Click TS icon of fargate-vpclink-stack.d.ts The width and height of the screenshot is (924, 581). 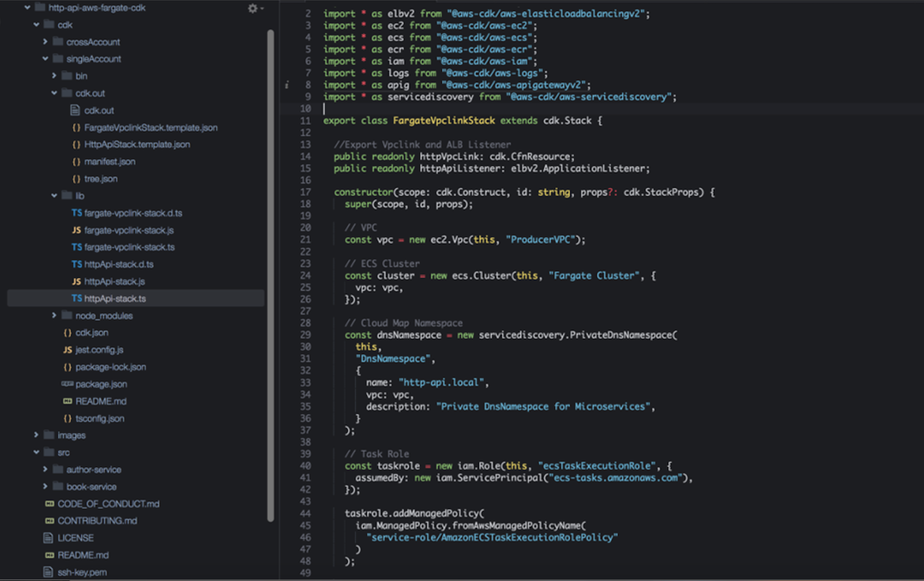click(77, 213)
